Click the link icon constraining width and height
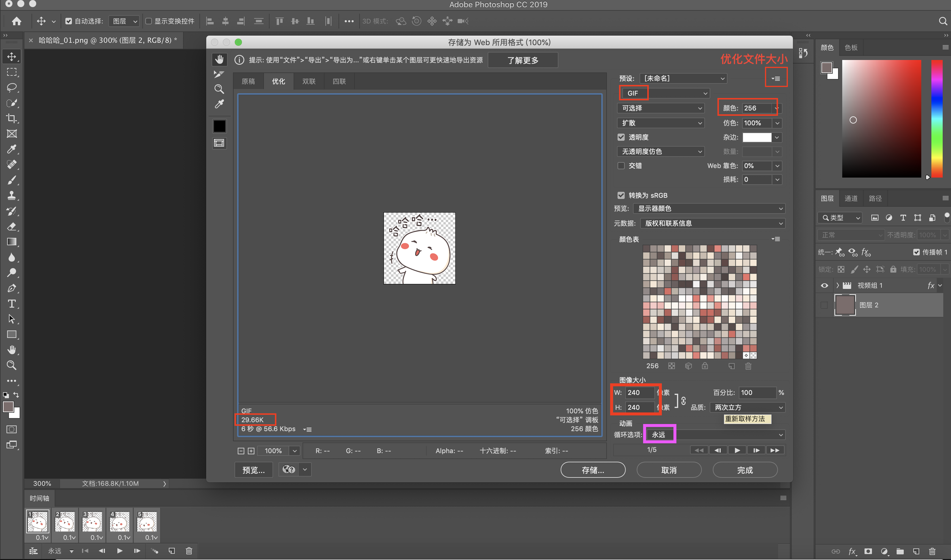Viewport: 951px width, 560px height. (x=683, y=401)
